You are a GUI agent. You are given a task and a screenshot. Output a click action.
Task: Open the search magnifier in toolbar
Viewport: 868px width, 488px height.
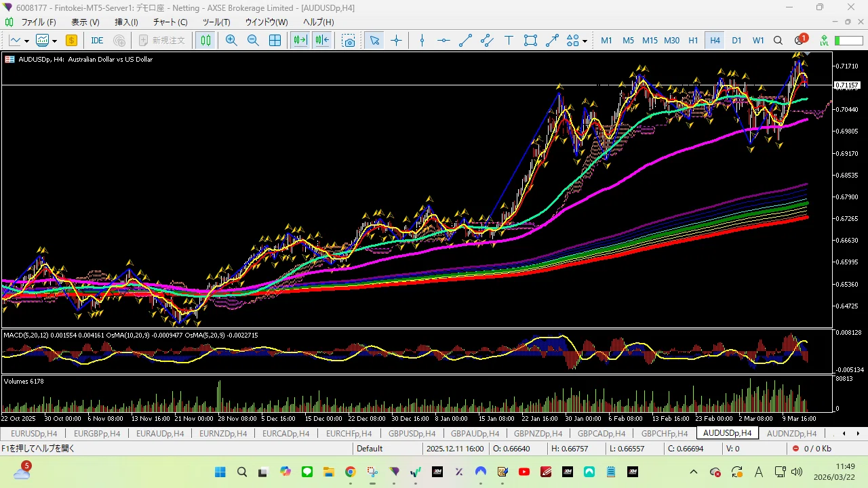pyautogui.click(x=778, y=40)
